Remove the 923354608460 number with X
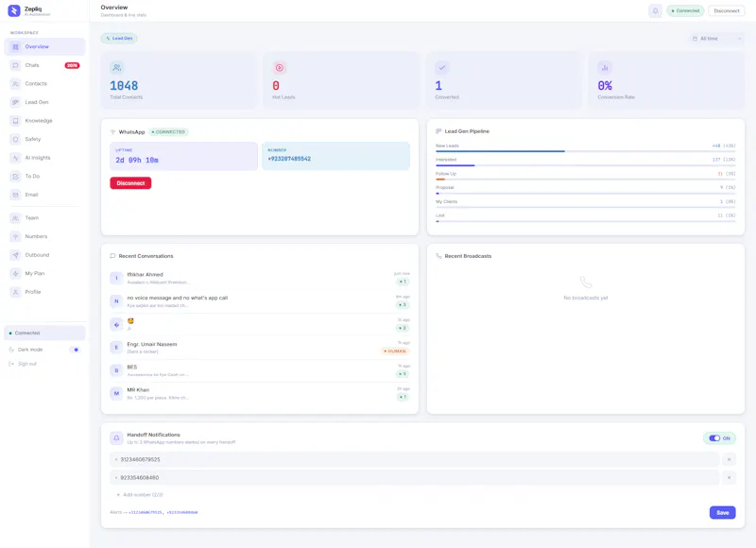 pos(729,478)
